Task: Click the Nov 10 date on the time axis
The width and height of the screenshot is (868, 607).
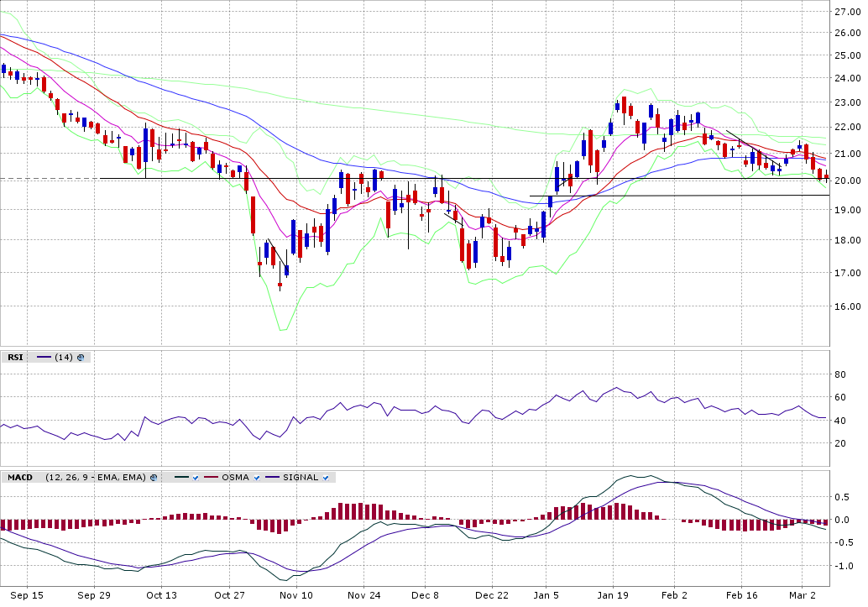Action: point(295,595)
